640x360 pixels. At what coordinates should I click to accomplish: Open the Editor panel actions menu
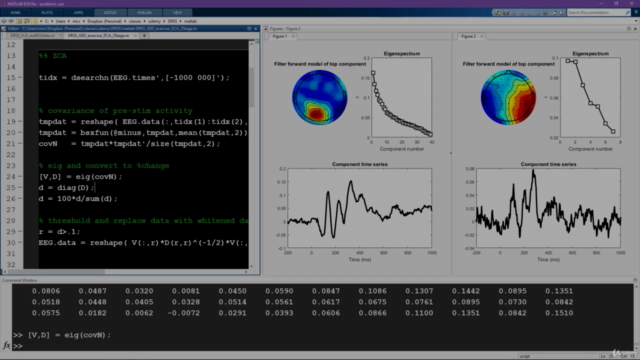coord(249,29)
